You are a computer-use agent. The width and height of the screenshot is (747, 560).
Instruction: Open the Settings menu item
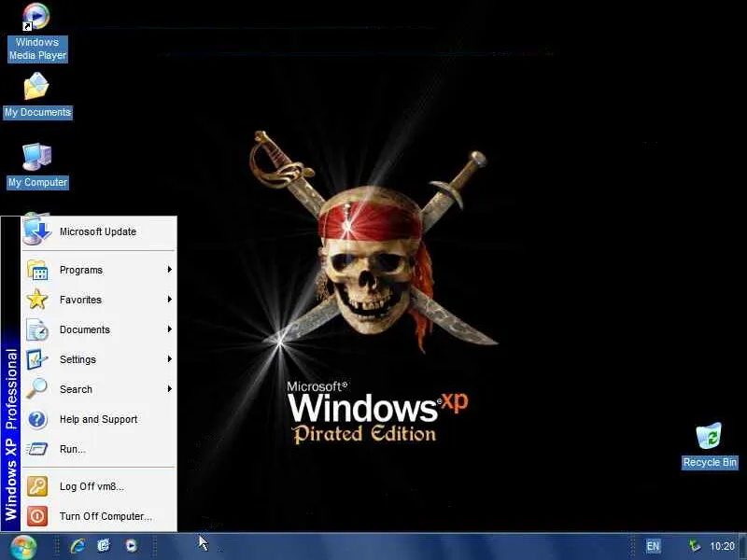click(x=99, y=359)
